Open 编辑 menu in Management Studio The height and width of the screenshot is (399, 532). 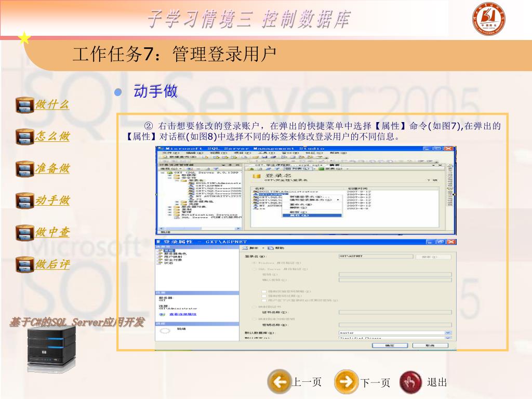(194, 153)
